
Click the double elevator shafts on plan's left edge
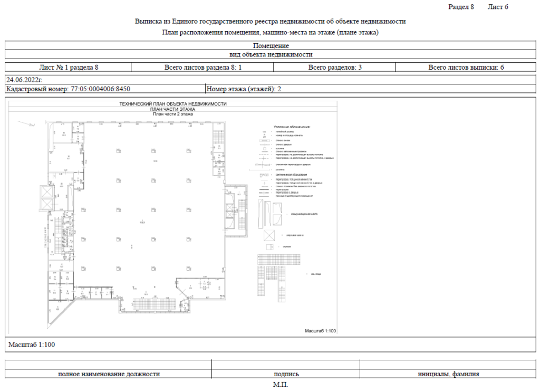(47, 198)
